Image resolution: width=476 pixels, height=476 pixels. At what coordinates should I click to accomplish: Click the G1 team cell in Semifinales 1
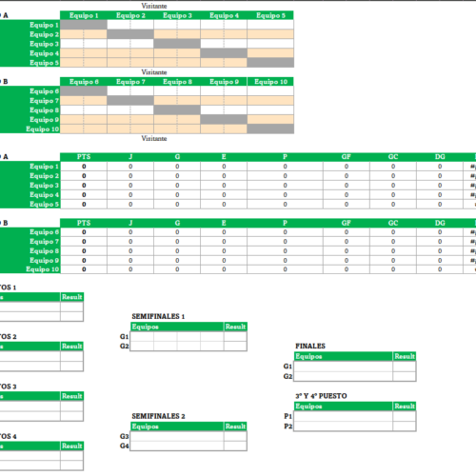177,336
